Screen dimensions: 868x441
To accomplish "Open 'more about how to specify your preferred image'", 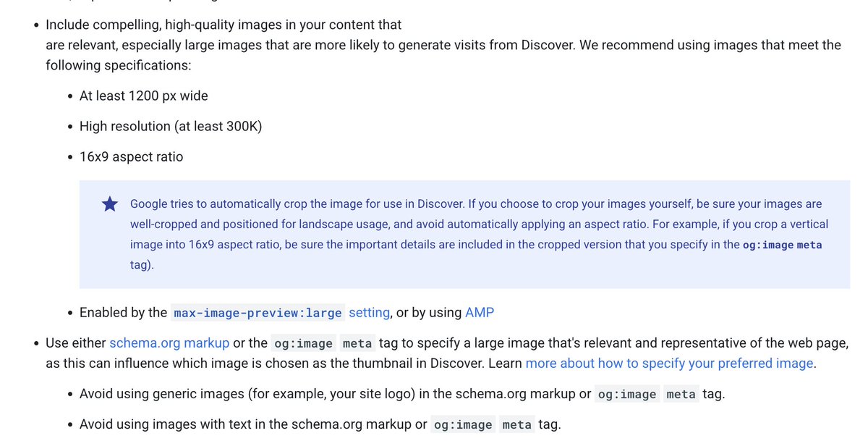I will [x=670, y=364].
